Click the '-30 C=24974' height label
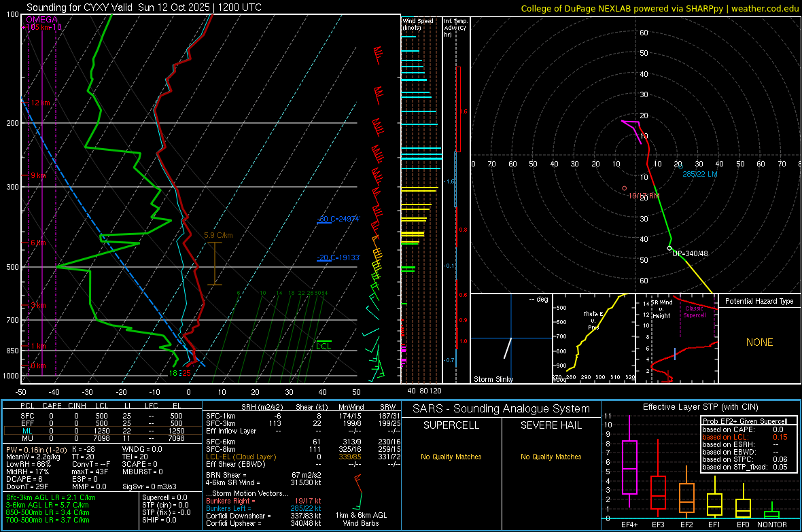802x532 pixels. click(x=338, y=219)
